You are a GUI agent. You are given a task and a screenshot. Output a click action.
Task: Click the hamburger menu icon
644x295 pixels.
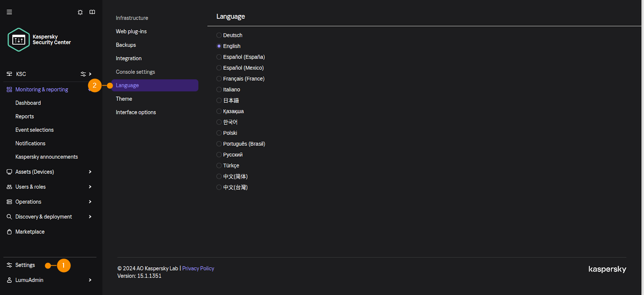point(9,12)
